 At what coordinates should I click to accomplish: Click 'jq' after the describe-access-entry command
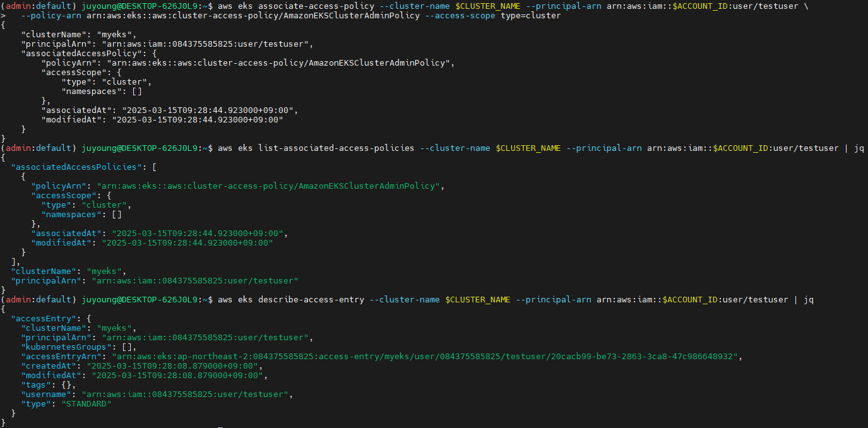click(808, 299)
